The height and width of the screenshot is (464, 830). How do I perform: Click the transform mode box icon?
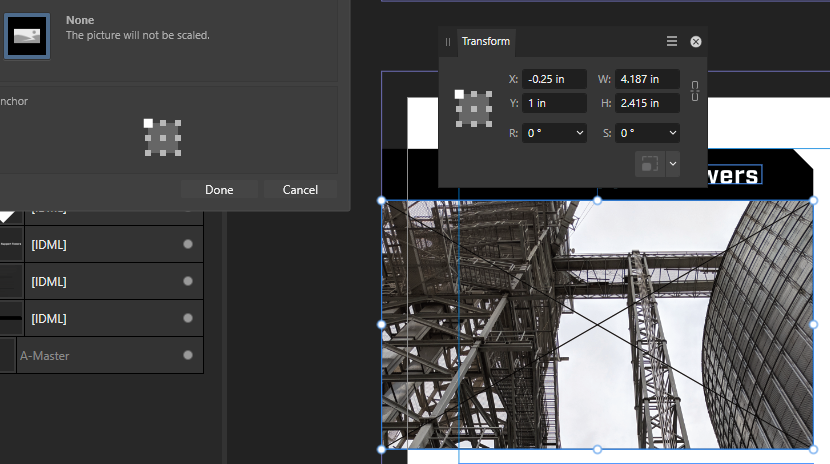(x=649, y=163)
